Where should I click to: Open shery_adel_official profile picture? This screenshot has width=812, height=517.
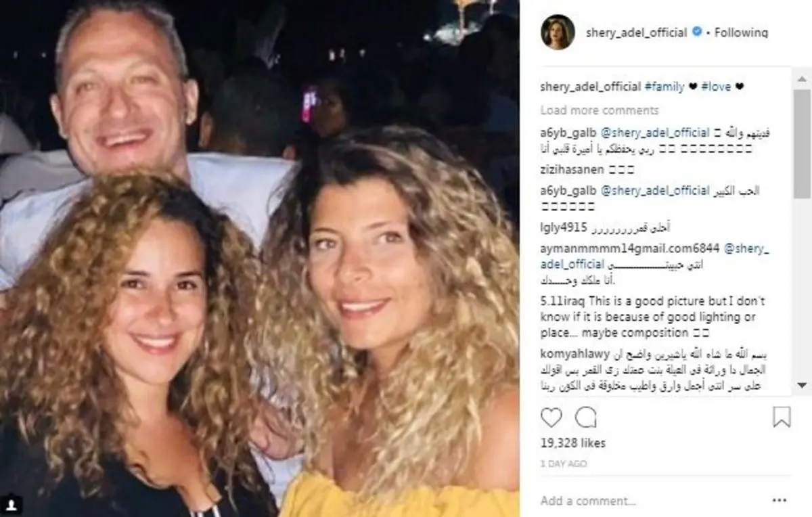pyautogui.click(x=558, y=32)
